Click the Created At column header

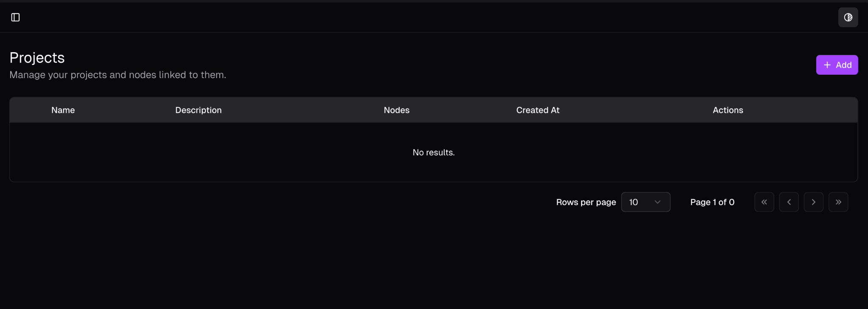tap(537, 110)
